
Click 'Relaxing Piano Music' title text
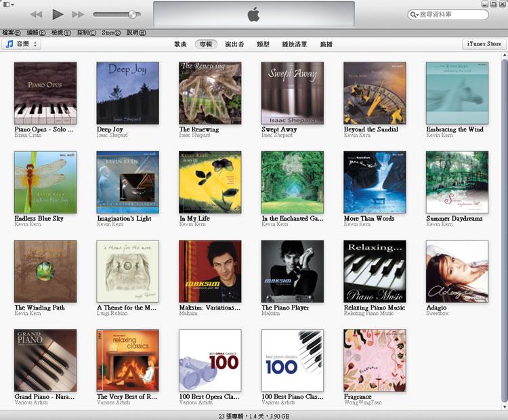(375, 308)
